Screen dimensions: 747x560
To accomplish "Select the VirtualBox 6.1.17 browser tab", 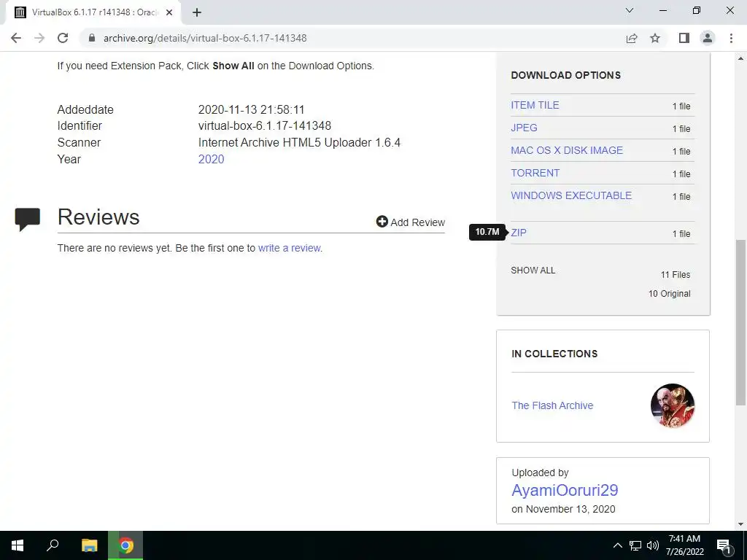I will 93,13.
